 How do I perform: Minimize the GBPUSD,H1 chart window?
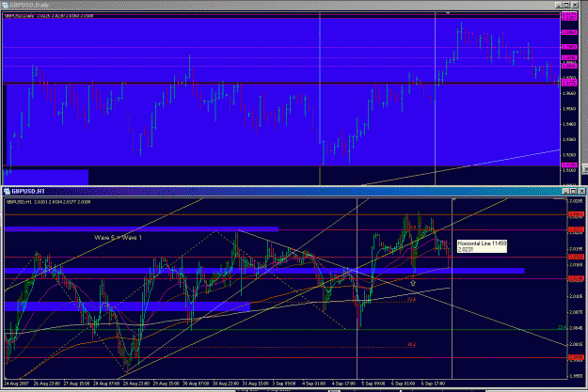pyautogui.click(x=565, y=191)
